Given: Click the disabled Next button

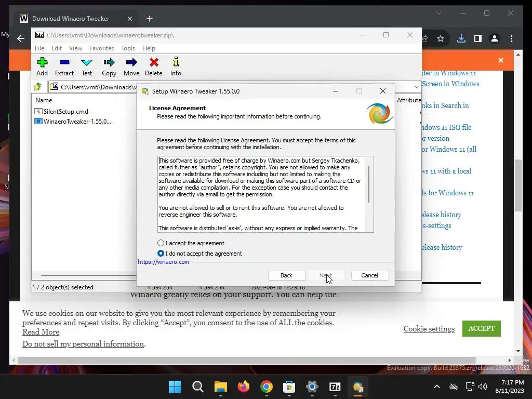Looking at the screenshot, I should tap(326, 275).
